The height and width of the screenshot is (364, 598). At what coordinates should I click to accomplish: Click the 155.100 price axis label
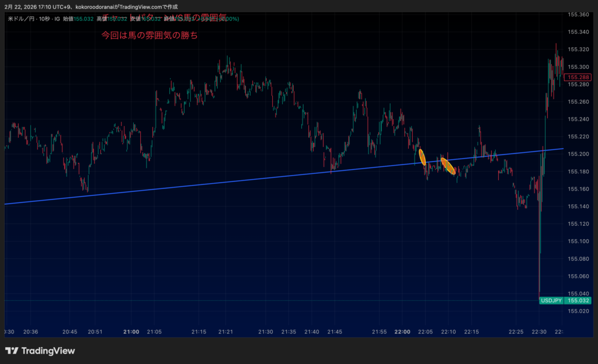[x=578, y=241]
